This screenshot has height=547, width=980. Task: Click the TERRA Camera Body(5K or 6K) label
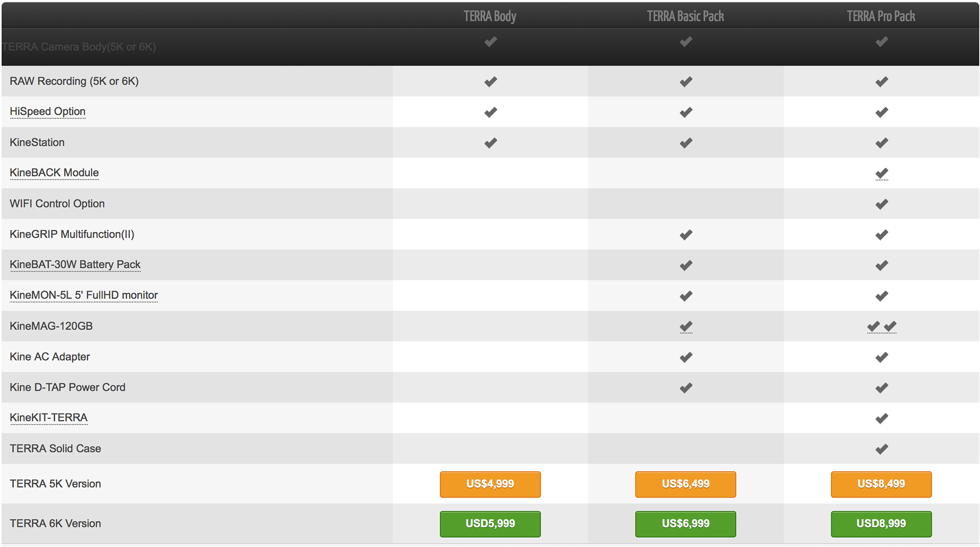tap(79, 46)
